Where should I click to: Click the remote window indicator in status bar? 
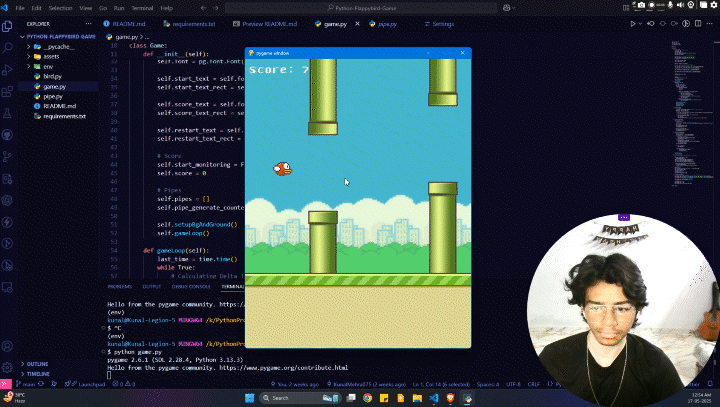(x=5, y=384)
